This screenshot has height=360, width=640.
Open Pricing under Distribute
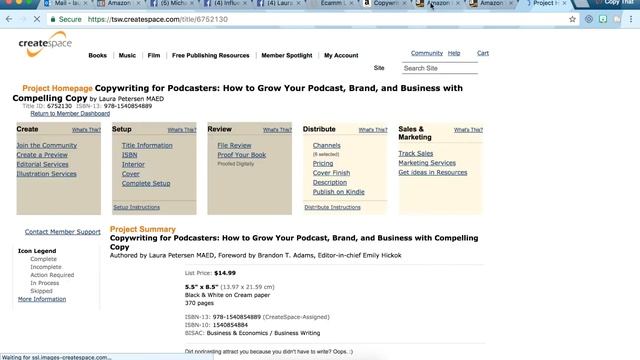(323, 163)
